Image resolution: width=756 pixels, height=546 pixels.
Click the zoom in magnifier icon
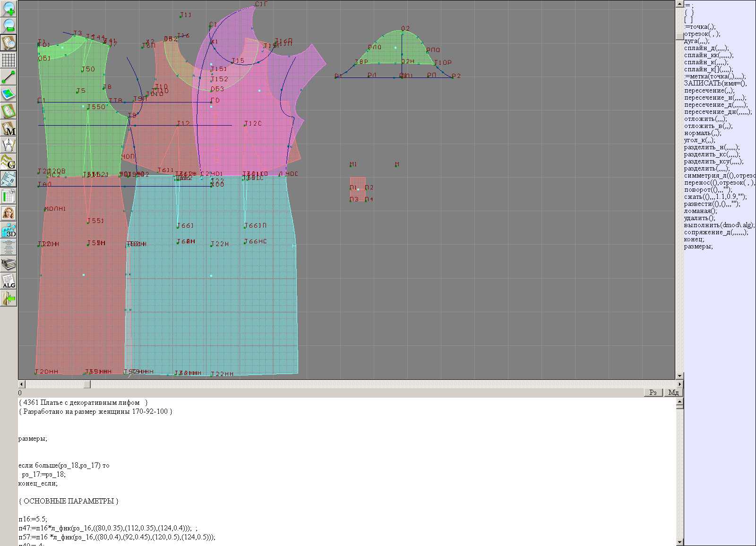9,9
